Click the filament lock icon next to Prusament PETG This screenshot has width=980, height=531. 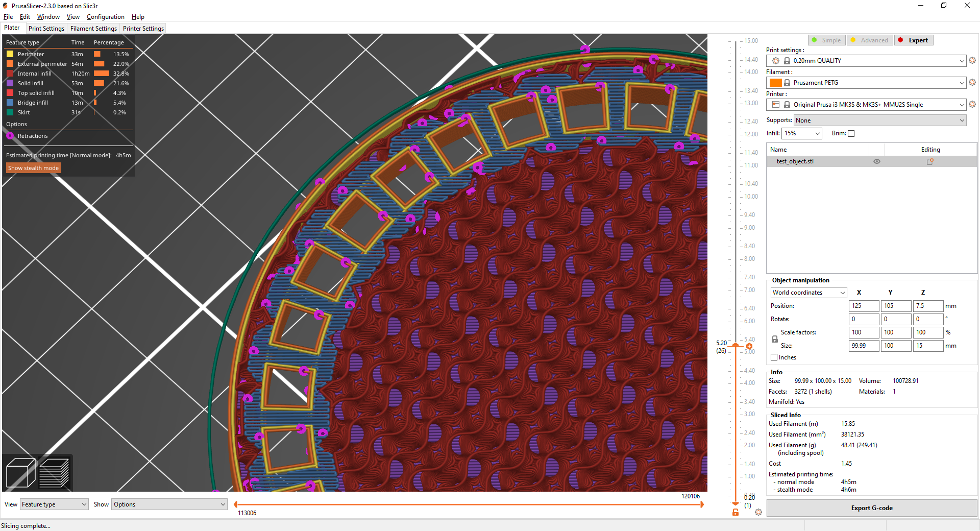point(787,83)
